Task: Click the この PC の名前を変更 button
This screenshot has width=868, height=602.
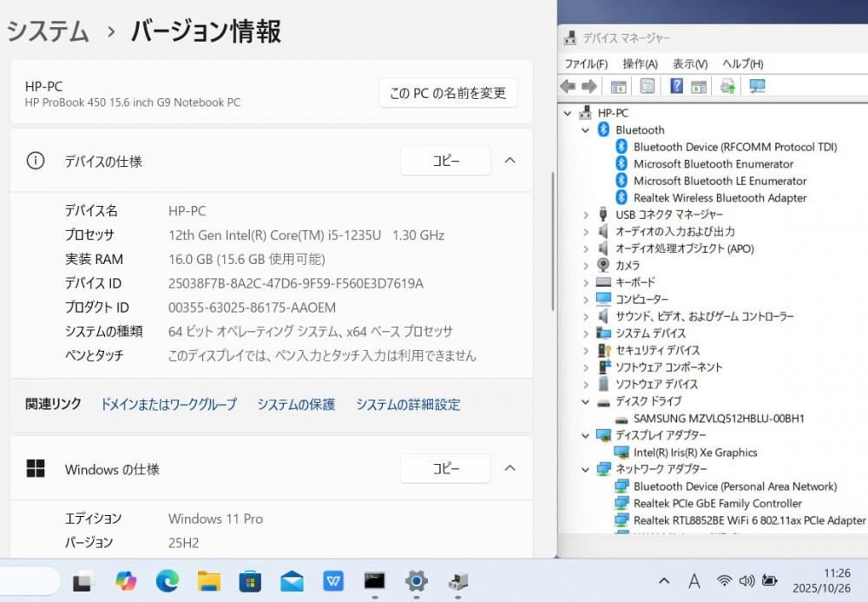Action: point(448,93)
